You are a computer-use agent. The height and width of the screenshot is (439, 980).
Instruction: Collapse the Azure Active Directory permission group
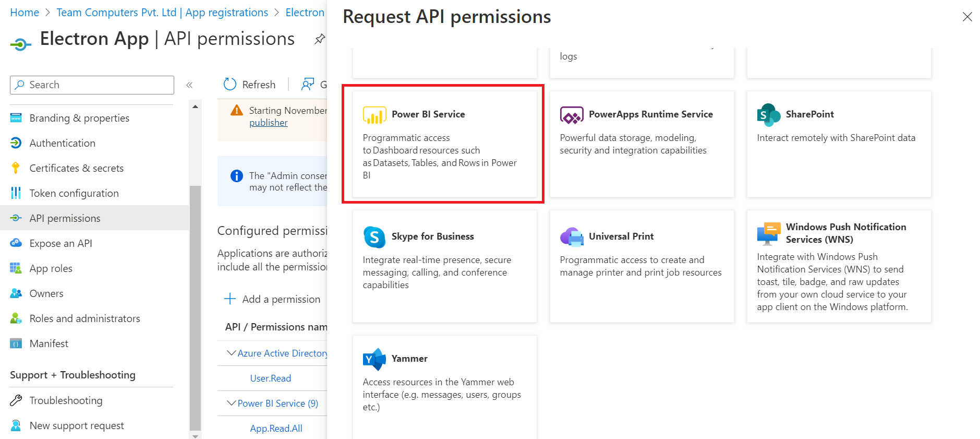coord(232,353)
